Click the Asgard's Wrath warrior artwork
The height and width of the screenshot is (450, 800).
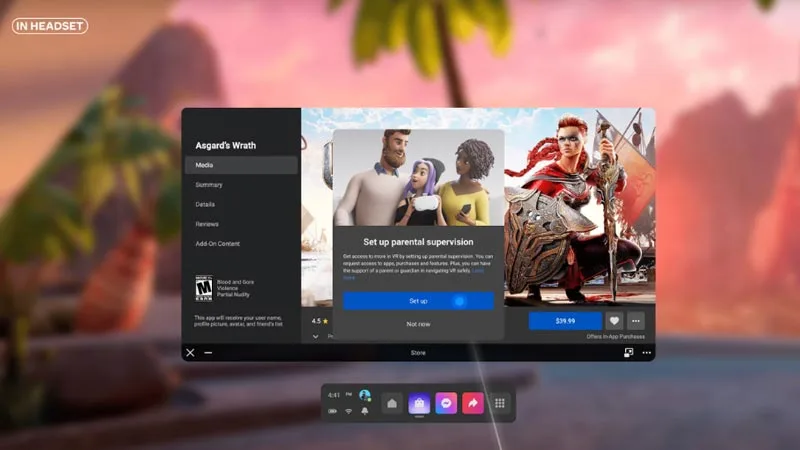[x=580, y=207]
